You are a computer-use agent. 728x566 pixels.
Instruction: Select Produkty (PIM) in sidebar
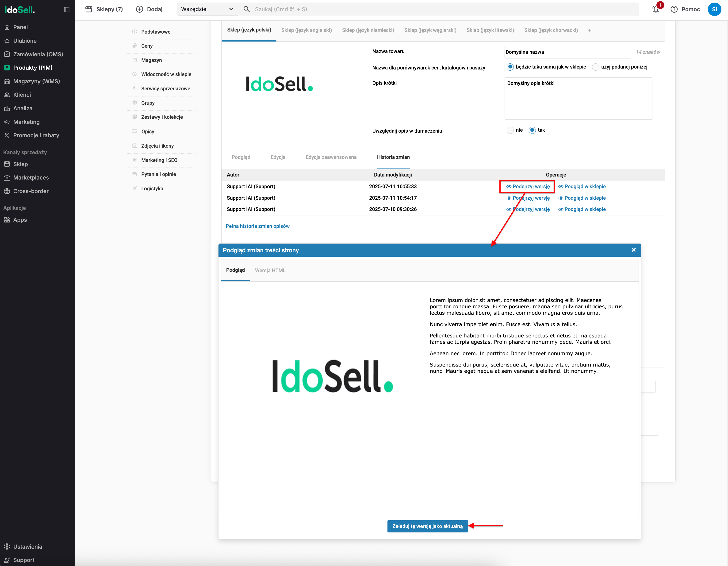[x=33, y=68]
